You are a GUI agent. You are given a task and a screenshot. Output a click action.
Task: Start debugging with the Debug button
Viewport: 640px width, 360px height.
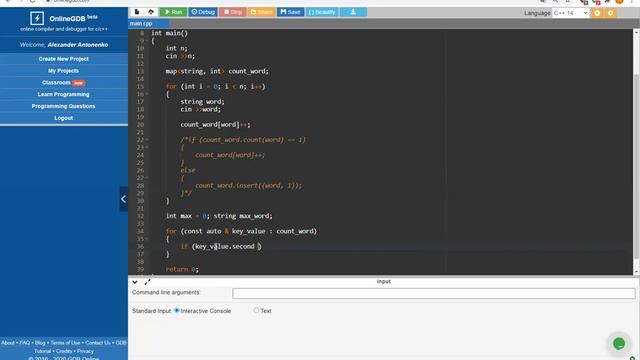click(203, 12)
